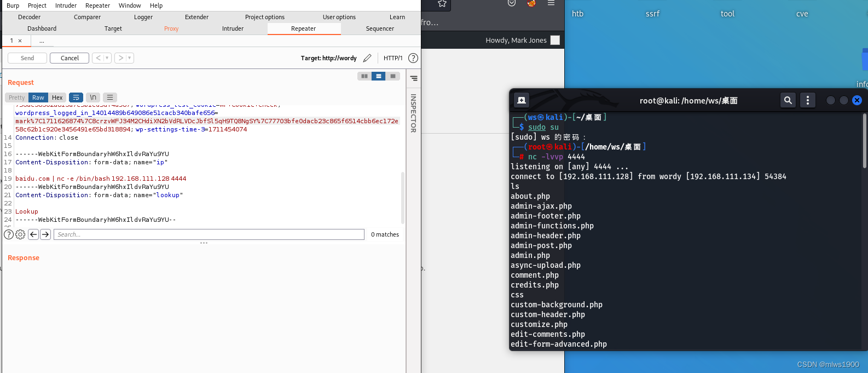
Task: Toggle showing non-printable \n characters
Action: (93, 97)
